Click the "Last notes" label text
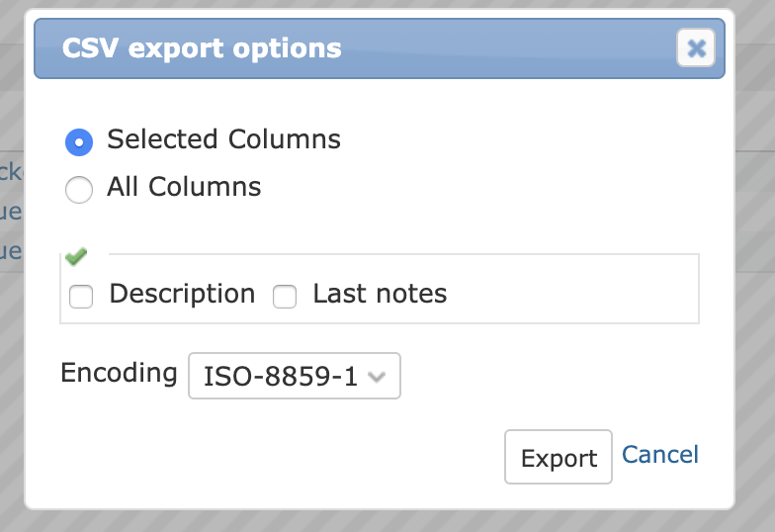 pos(380,294)
